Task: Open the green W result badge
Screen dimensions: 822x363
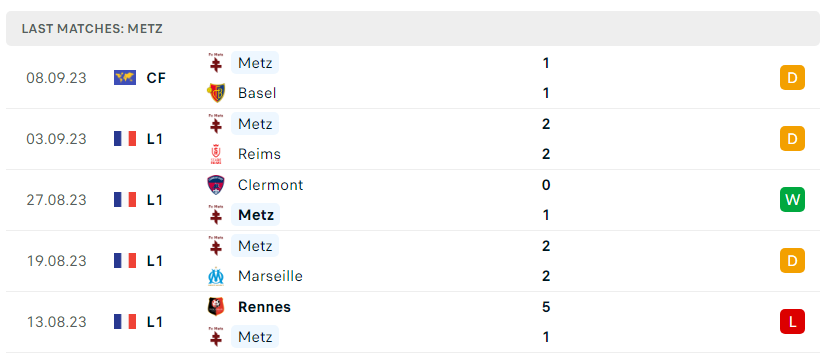Action: click(792, 200)
